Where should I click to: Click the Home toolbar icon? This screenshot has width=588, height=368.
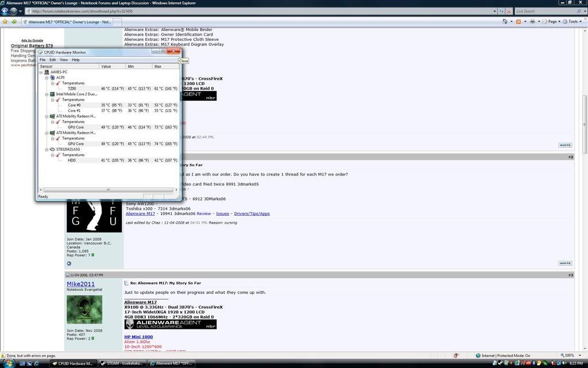point(505,22)
